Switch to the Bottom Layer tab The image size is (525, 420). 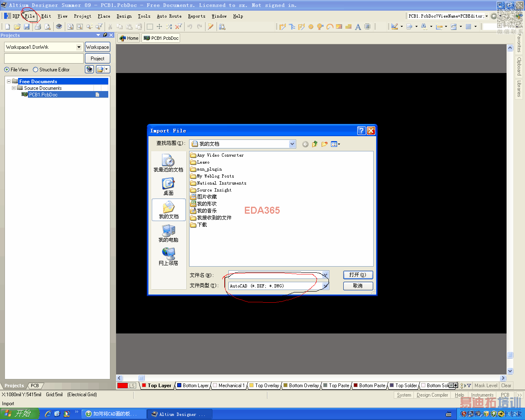[x=193, y=386]
